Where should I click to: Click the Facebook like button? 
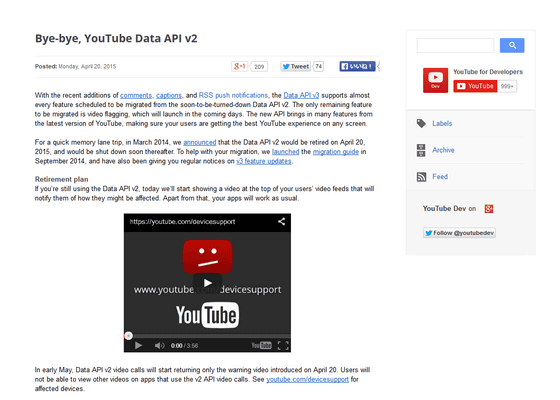tap(357, 66)
